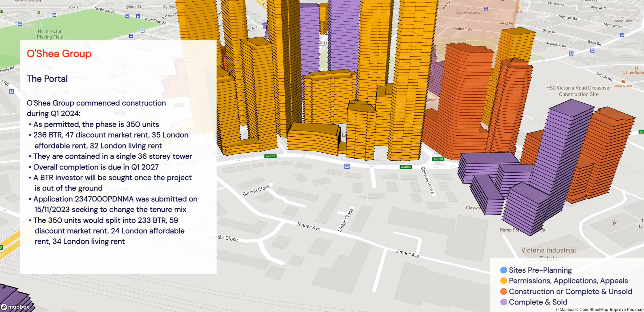Click the bus stop icon left of Saxon Dr
The width and height of the screenshot is (644, 312).
tap(55, 15)
